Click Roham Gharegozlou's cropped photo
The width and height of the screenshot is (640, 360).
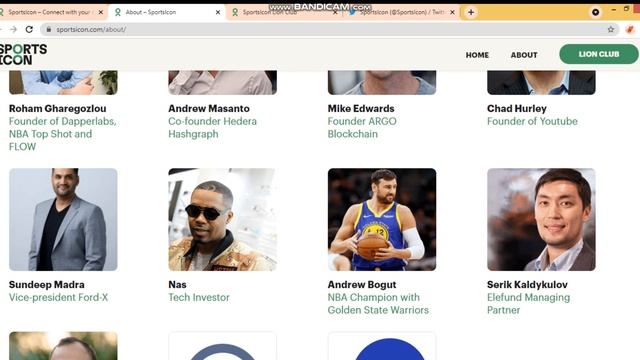click(x=63, y=82)
